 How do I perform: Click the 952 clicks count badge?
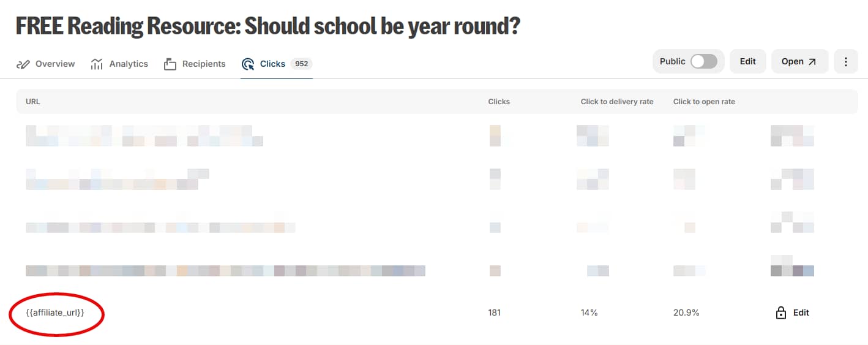click(301, 64)
